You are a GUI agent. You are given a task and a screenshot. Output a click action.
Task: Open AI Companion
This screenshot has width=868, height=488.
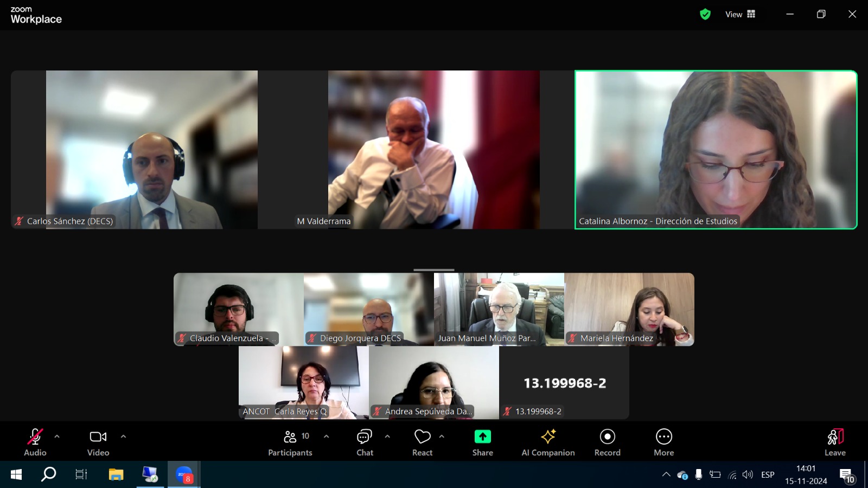548,442
